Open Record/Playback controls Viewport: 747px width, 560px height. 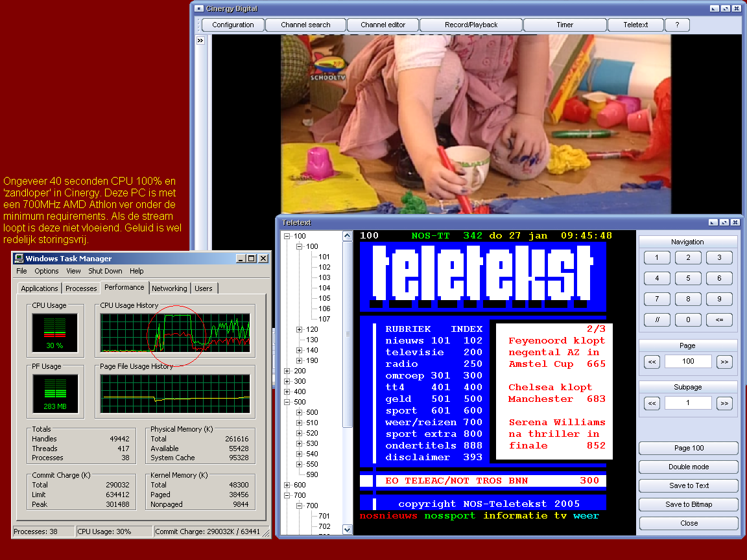[471, 25]
